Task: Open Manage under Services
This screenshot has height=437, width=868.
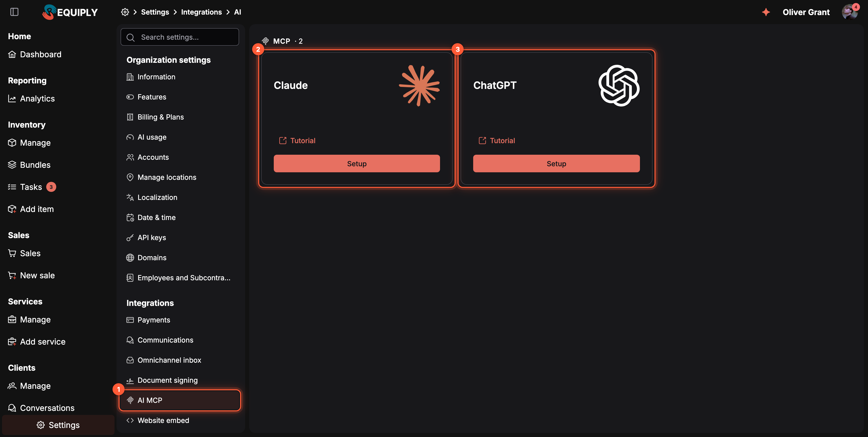Action: [29, 319]
